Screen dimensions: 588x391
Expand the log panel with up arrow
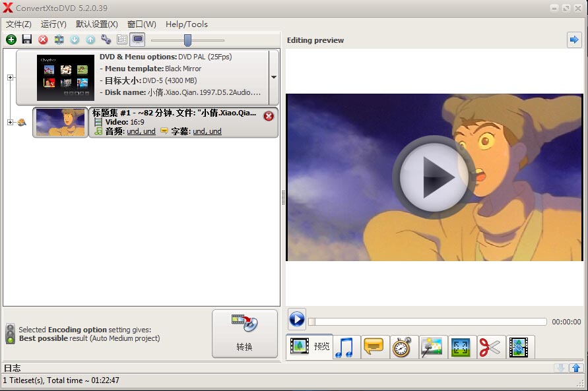(576, 368)
